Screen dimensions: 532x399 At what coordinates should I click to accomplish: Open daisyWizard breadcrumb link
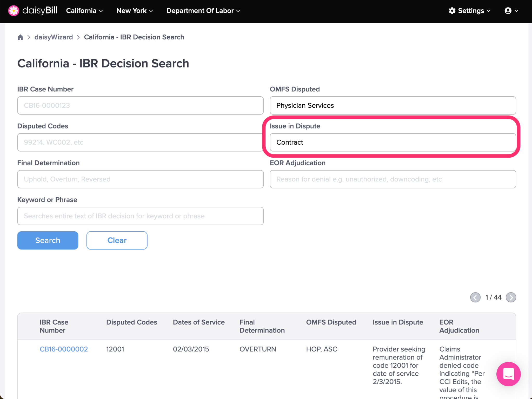pyautogui.click(x=54, y=37)
